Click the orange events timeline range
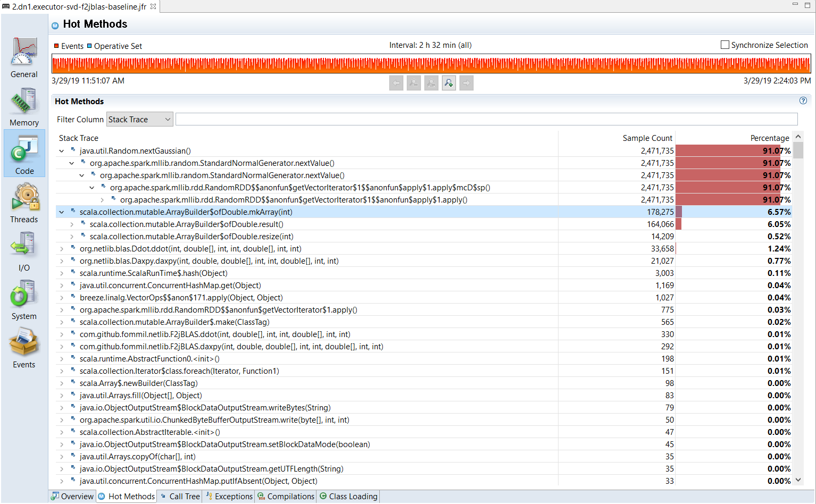 coord(431,64)
